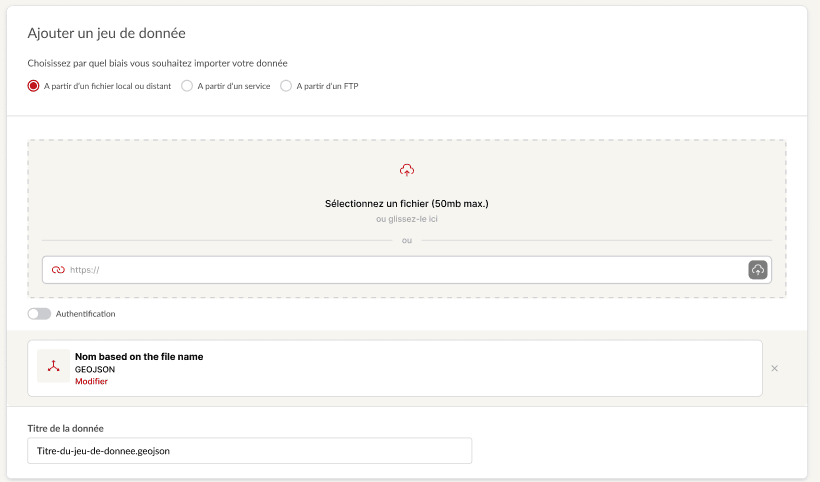
Task: Click 'ou glissez-le ici' hint text
Action: pos(407,219)
